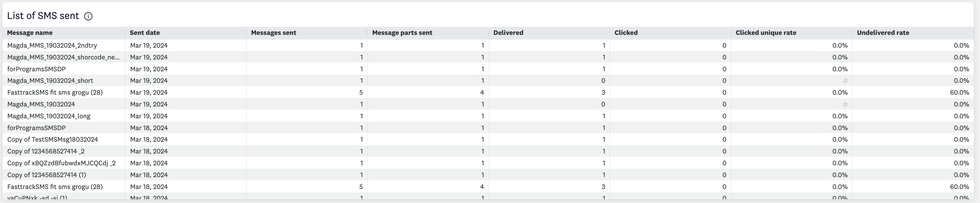The image size is (980, 203).
Task: Select the Magda_MMS_19032024_short message name
Action: coord(50,81)
